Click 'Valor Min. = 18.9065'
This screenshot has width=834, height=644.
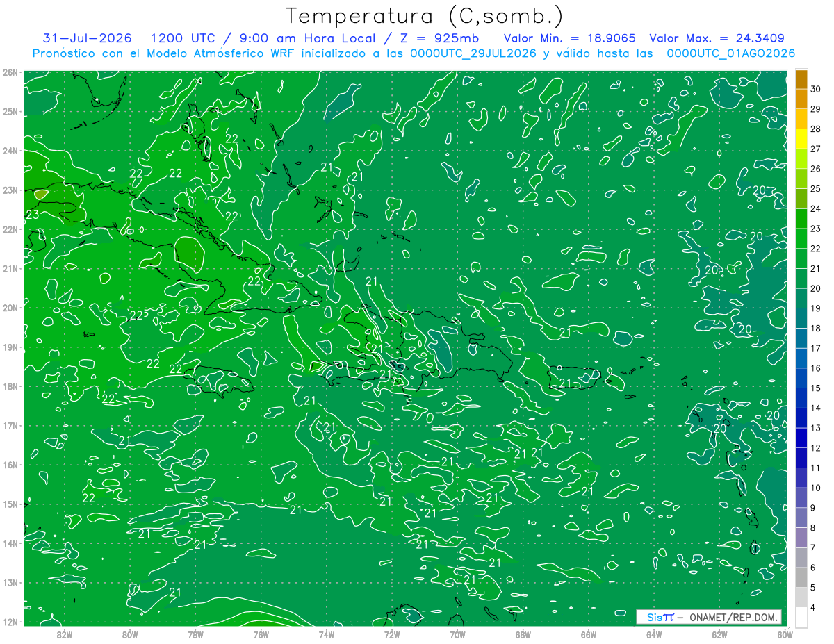tap(570, 38)
